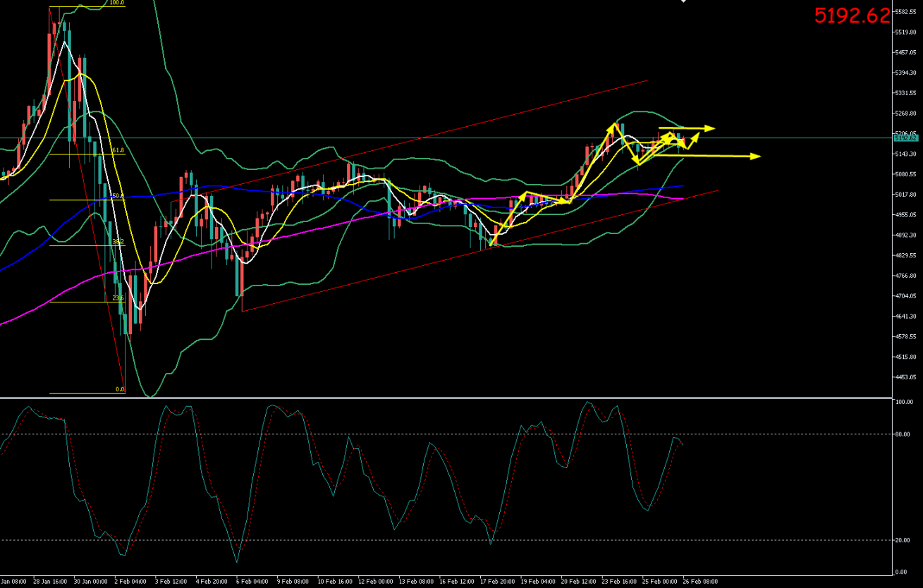Click the Fibonacci 0.0 level label
This screenshot has height=588, width=923.
pos(119,389)
